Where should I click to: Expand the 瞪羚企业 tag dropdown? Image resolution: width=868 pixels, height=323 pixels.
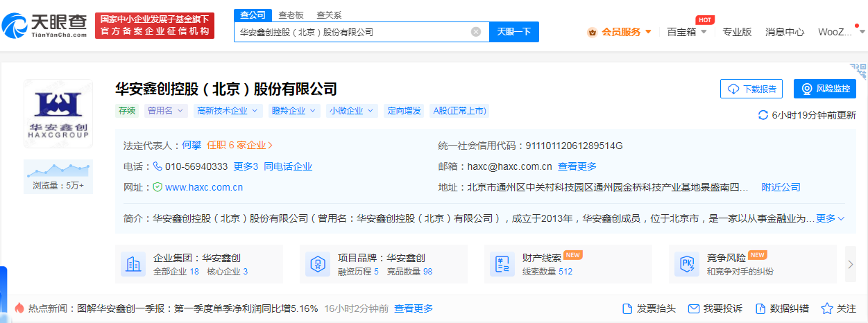pos(294,110)
